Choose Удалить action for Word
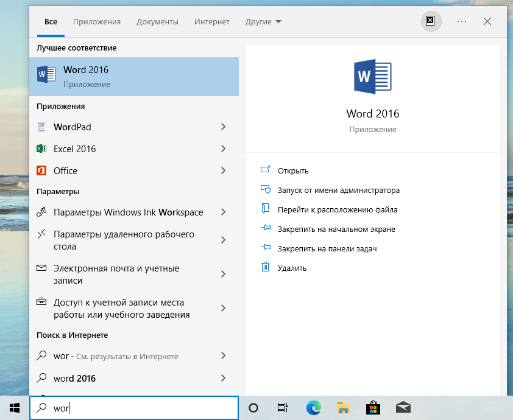Viewport: 513px width, 420px height. pyautogui.click(x=292, y=268)
